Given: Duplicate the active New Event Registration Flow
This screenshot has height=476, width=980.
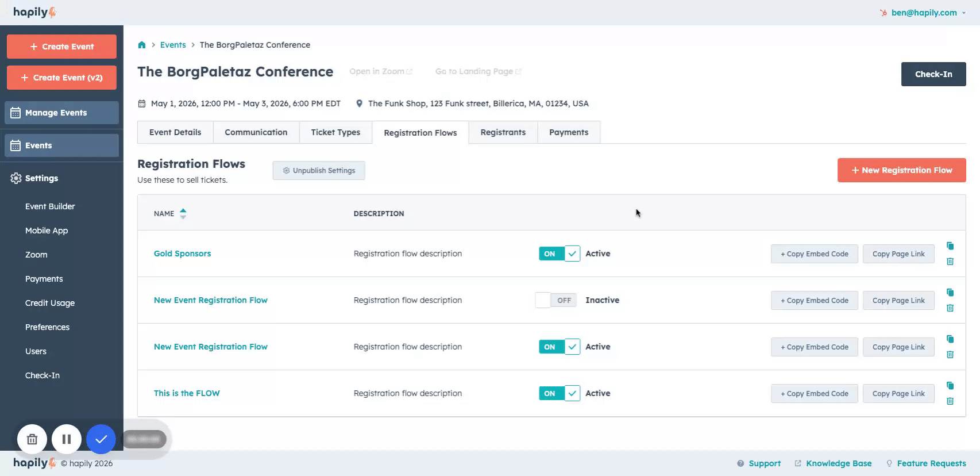Looking at the screenshot, I should coord(950,339).
